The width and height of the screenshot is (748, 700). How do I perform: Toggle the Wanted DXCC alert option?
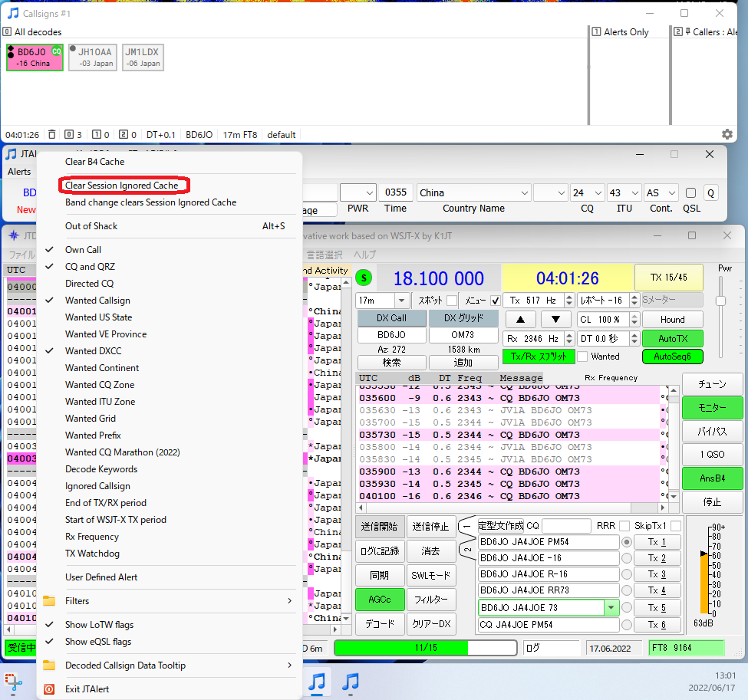point(94,351)
